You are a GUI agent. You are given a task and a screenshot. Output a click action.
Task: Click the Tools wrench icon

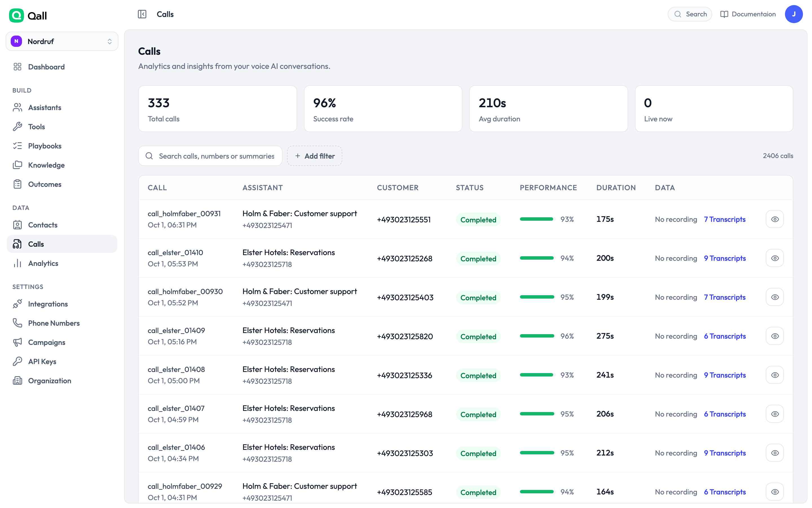click(17, 127)
